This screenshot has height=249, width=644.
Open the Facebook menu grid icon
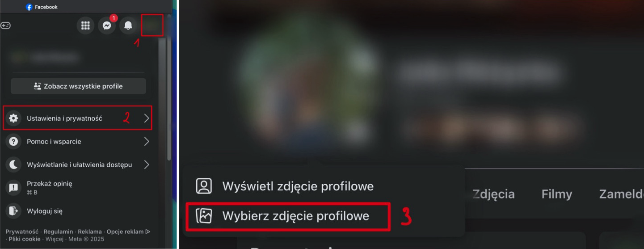point(85,25)
